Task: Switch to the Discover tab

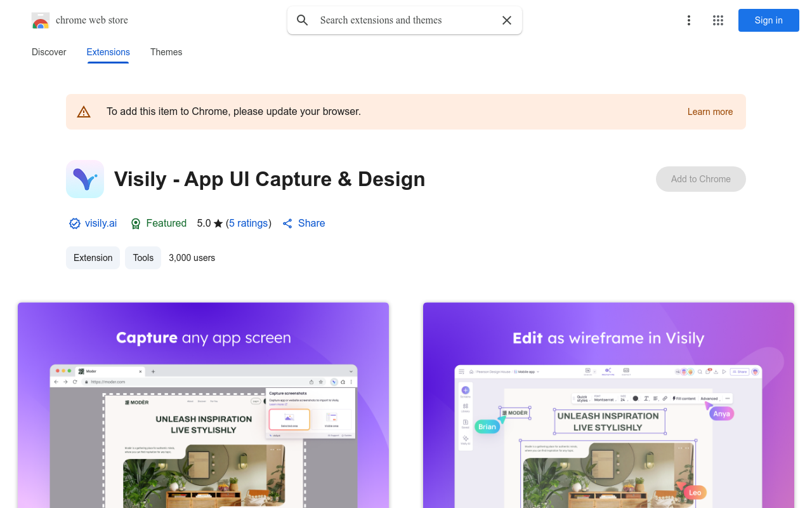Action: (x=49, y=52)
